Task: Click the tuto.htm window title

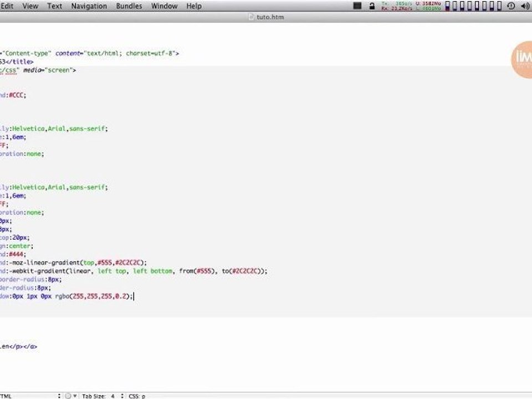Action: pyautogui.click(x=270, y=17)
